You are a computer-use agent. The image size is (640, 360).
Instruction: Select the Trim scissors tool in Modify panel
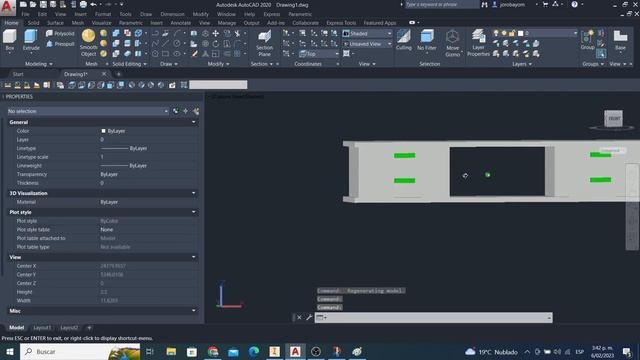(237, 33)
